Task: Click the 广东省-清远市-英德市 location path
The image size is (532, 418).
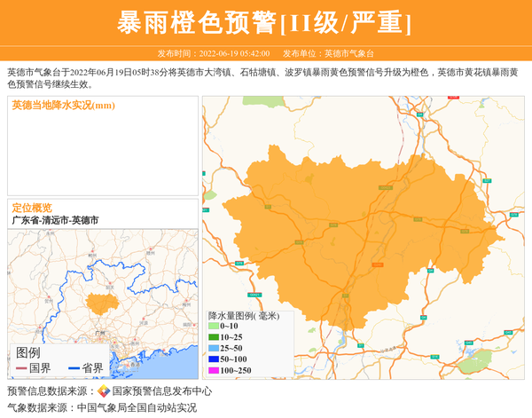Action: click(55, 220)
